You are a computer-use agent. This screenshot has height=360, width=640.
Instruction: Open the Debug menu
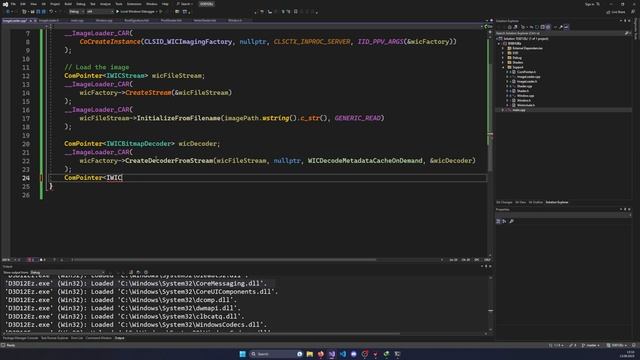80,4
